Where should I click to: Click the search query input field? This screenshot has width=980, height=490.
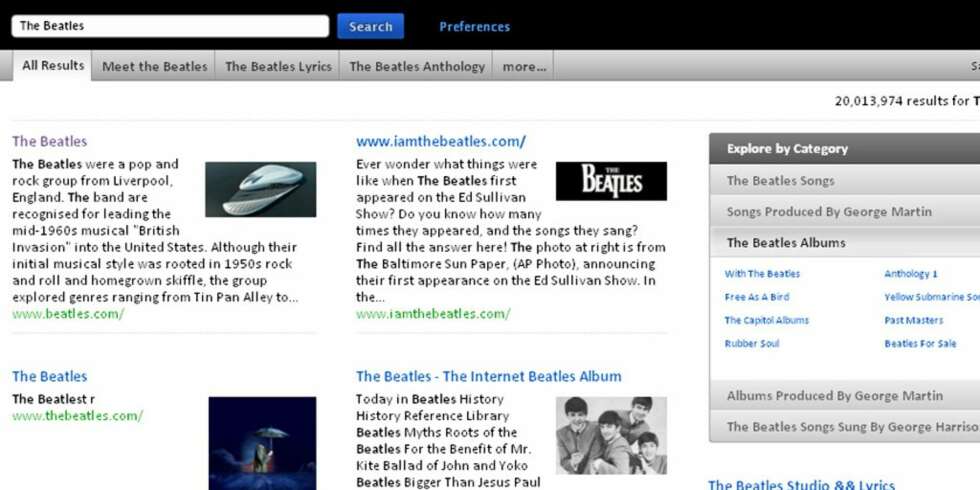click(x=170, y=26)
